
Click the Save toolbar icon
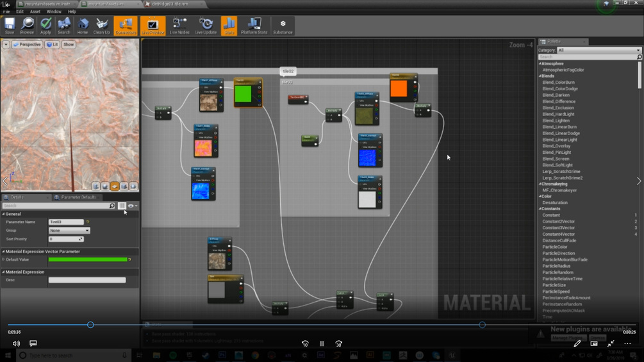point(10,26)
